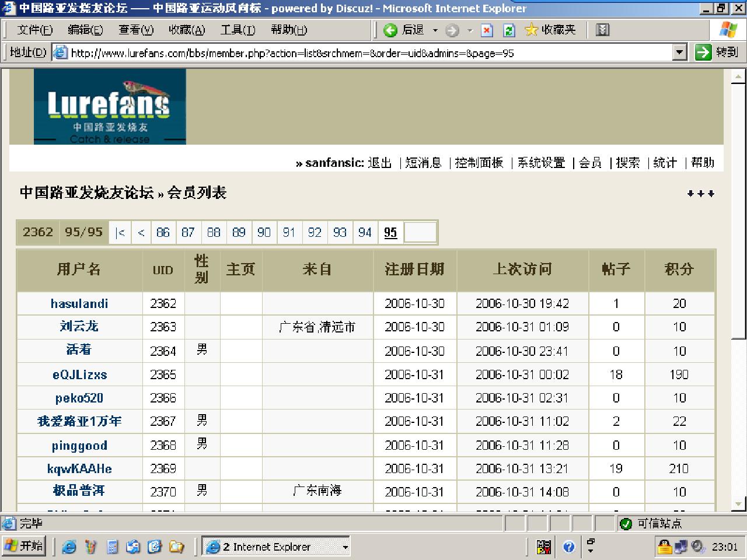747x560 pixels.
Task: Open member eQJLizxs profile
Action: [x=79, y=374]
